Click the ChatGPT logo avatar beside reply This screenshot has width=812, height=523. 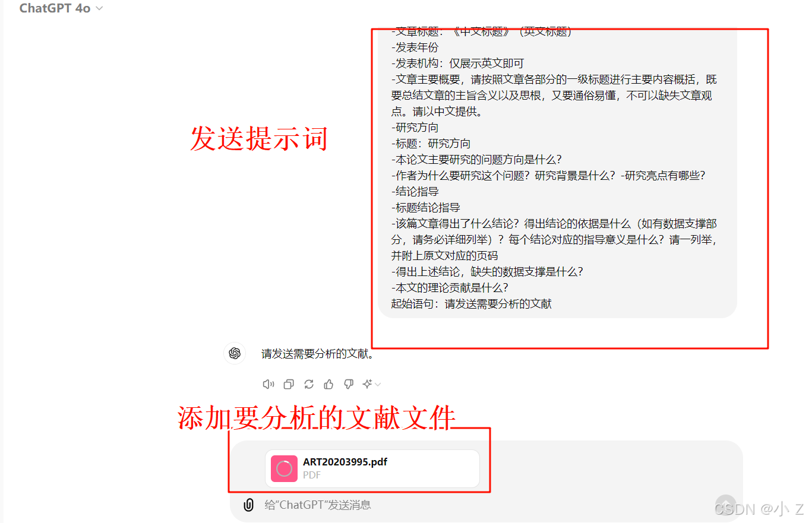[x=235, y=353]
